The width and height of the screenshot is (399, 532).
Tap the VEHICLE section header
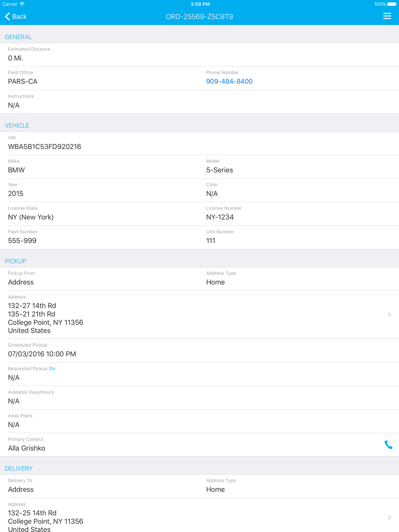[17, 125]
